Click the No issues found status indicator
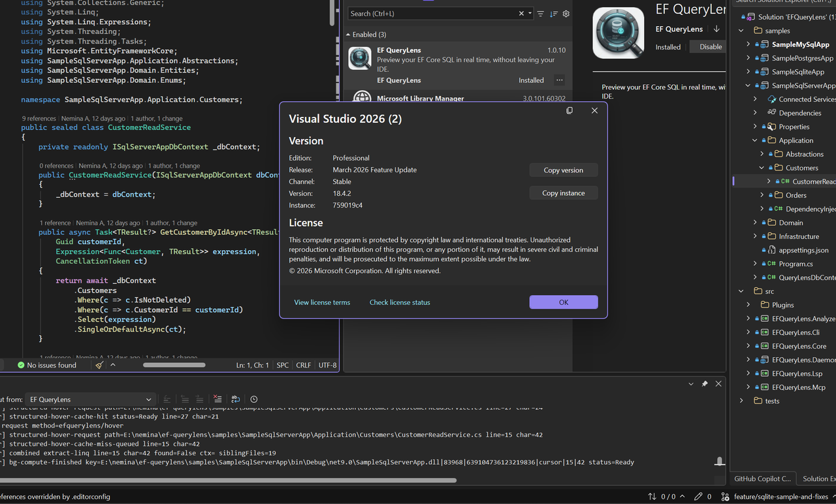This screenshot has width=836, height=504. 47,365
